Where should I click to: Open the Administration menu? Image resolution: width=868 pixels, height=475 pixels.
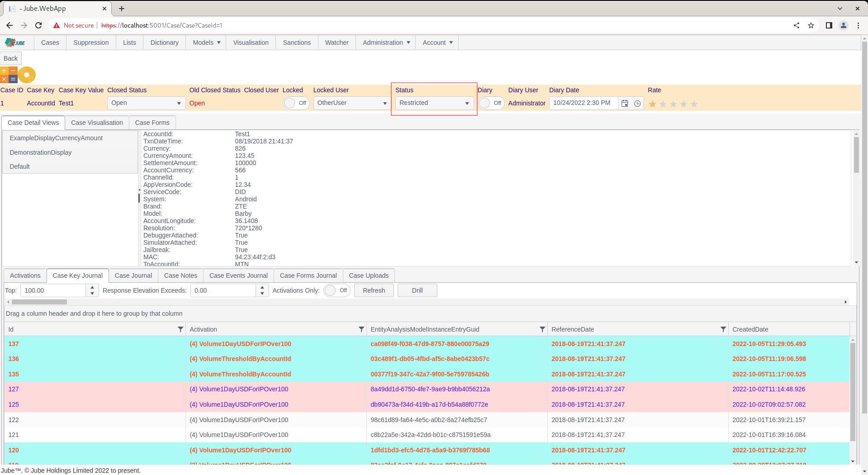coord(386,43)
